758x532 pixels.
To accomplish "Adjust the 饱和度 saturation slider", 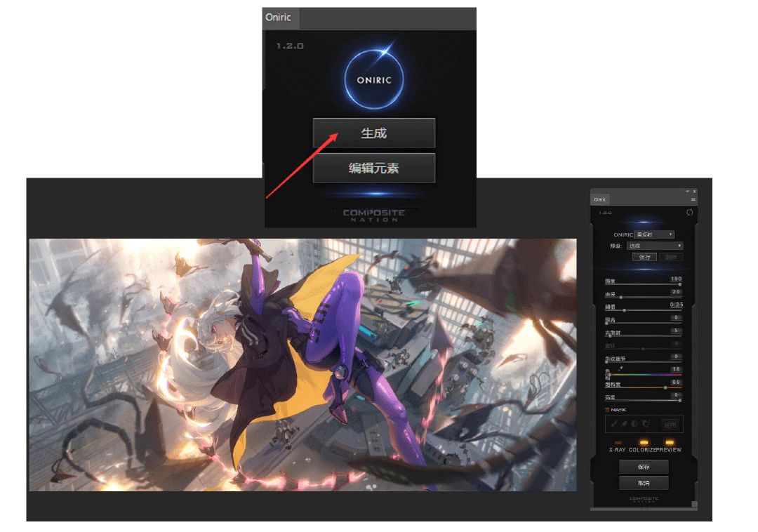I will coord(643,387).
